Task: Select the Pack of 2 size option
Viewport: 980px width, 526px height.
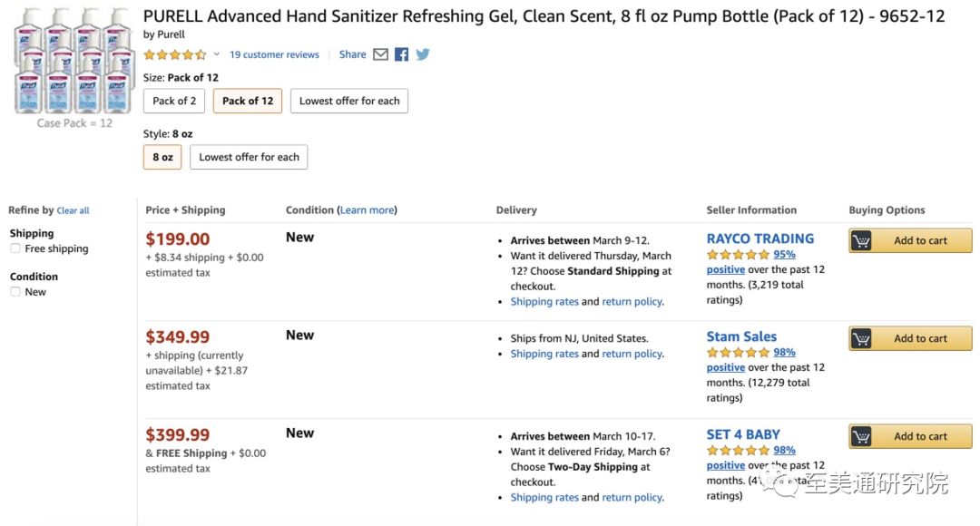Action: click(174, 101)
